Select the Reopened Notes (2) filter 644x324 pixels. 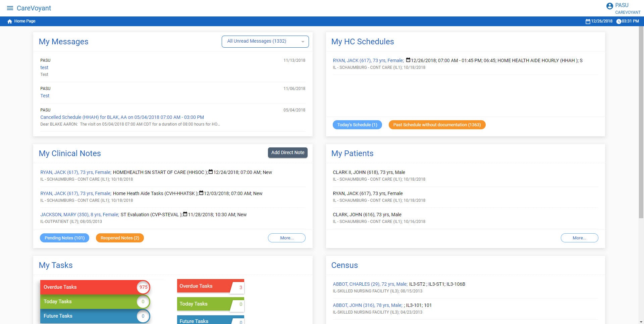click(x=120, y=238)
